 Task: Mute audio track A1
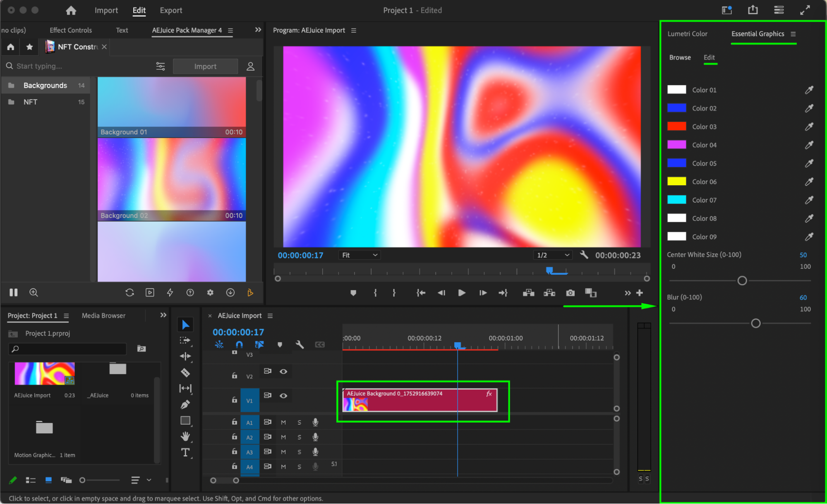(x=283, y=422)
